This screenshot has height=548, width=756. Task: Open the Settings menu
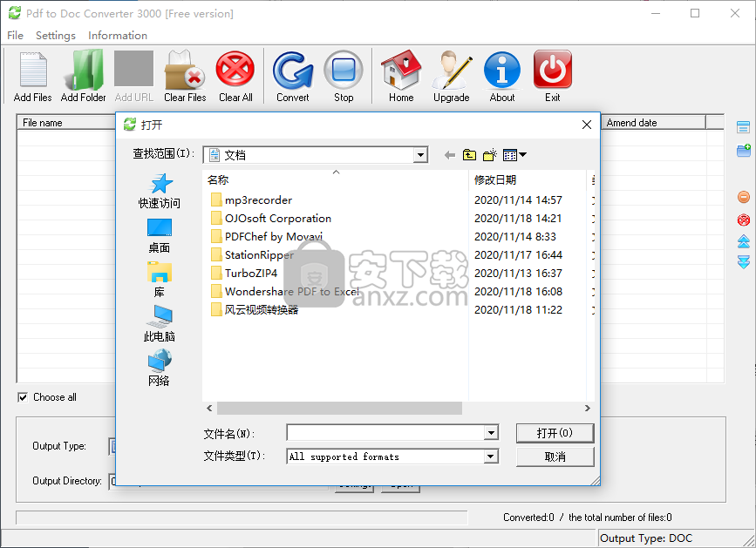[56, 36]
